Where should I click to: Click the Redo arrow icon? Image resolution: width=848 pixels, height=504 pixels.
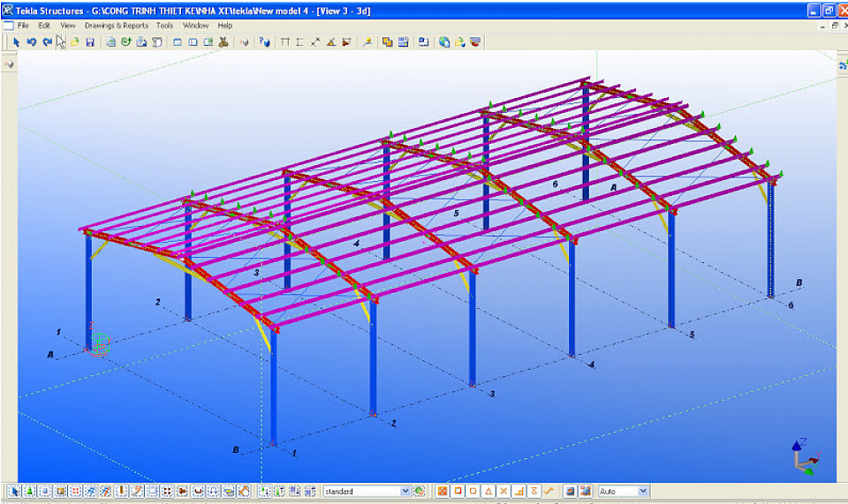[x=47, y=41]
